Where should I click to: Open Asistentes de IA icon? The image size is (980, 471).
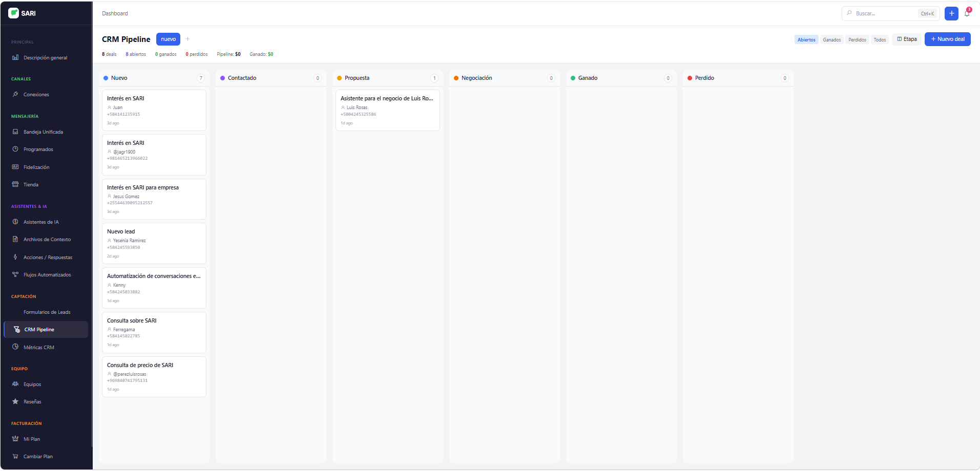15,222
